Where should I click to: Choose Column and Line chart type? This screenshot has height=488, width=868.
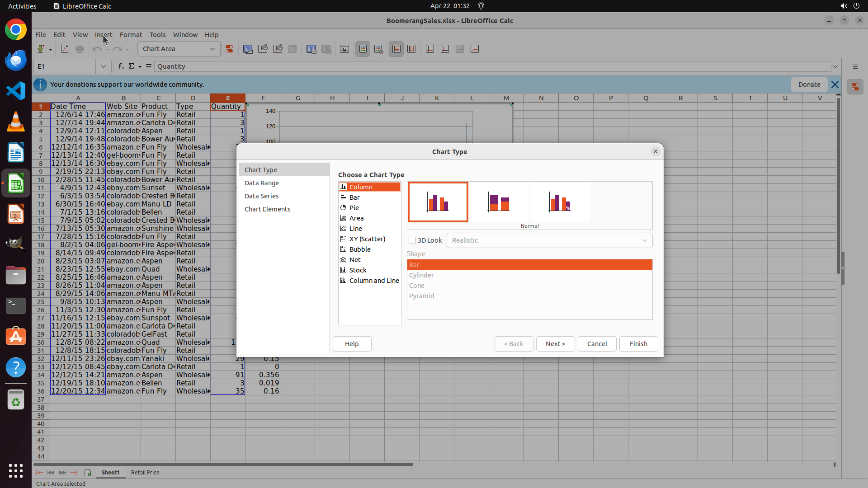[x=373, y=281]
